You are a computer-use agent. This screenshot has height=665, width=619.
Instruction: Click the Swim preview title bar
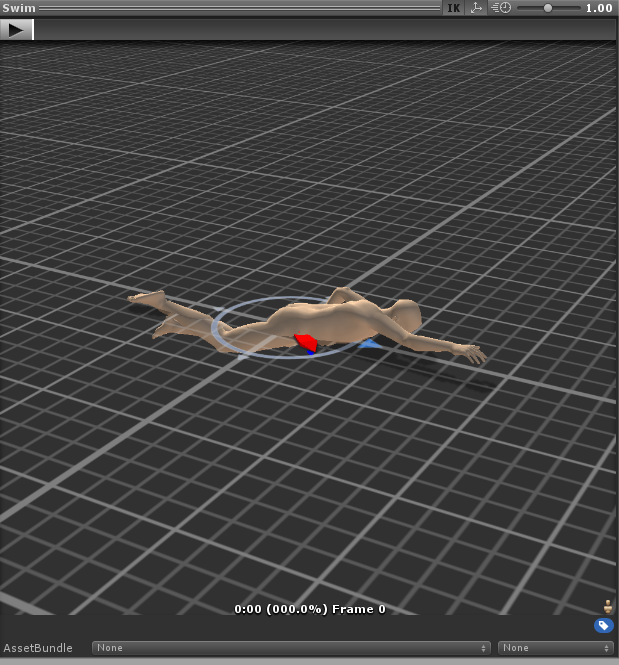(220, 8)
